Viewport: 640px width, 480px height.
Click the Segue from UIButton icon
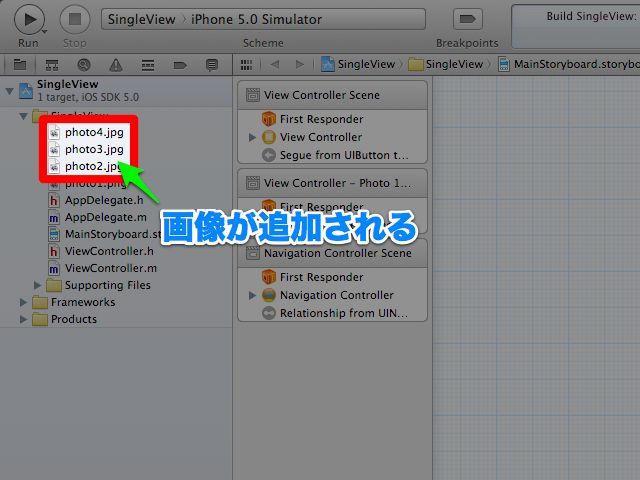pos(268,155)
